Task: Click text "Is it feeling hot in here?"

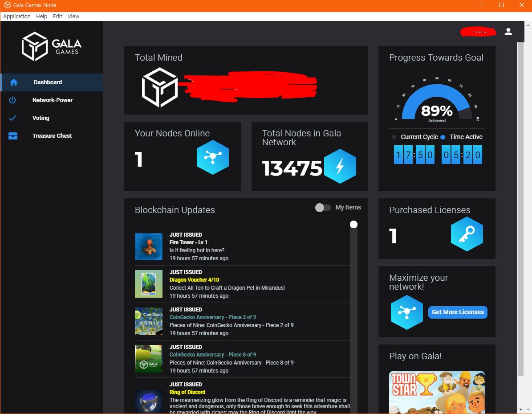Action: coord(197,250)
